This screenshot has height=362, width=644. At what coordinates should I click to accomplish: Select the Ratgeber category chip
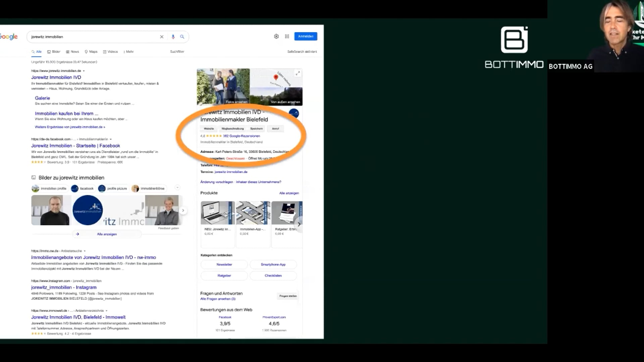coord(224,276)
